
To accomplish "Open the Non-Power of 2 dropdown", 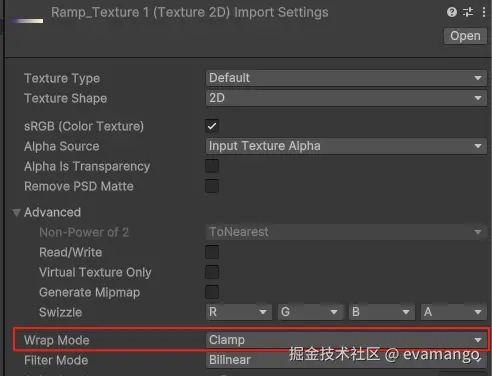I will tap(346, 232).
